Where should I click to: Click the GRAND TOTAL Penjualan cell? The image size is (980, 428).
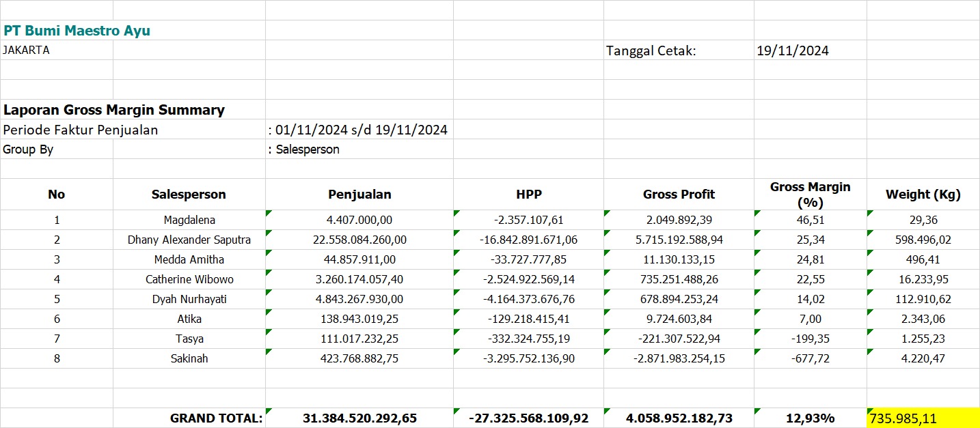click(x=359, y=418)
